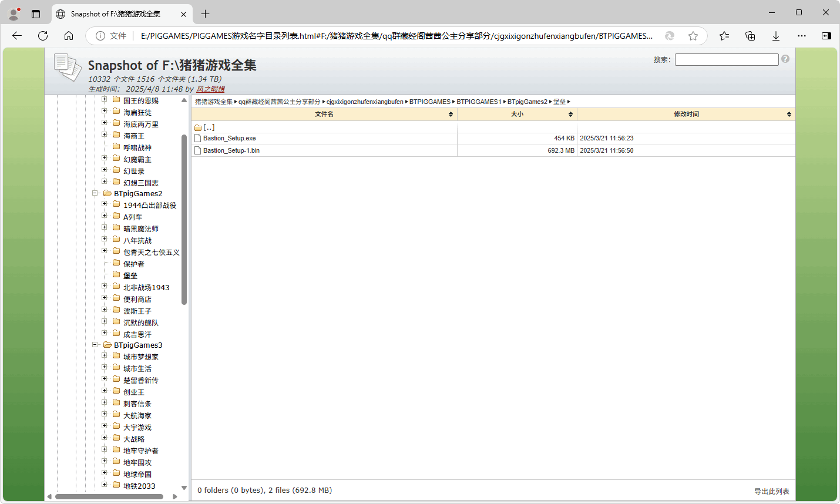
Task: Open the favorites list icon
Action: click(x=724, y=36)
